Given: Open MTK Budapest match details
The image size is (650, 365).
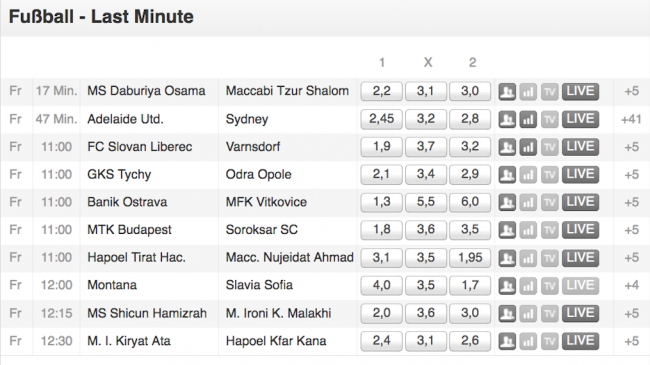Looking at the screenshot, I should (x=129, y=230).
